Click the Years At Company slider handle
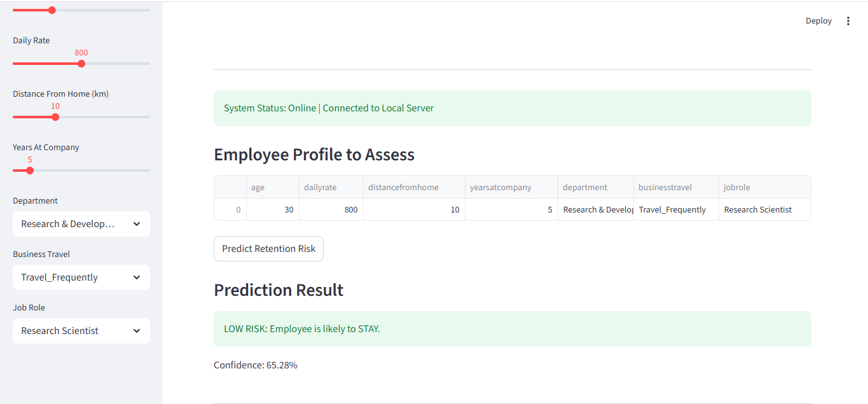 click(x=30, y=171)
